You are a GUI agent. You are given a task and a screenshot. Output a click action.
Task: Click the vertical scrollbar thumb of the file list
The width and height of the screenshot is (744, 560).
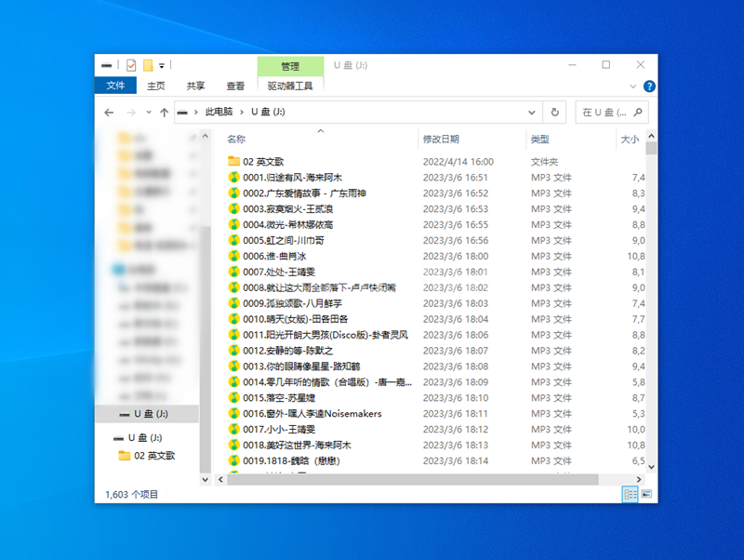(x=651, y=149)
